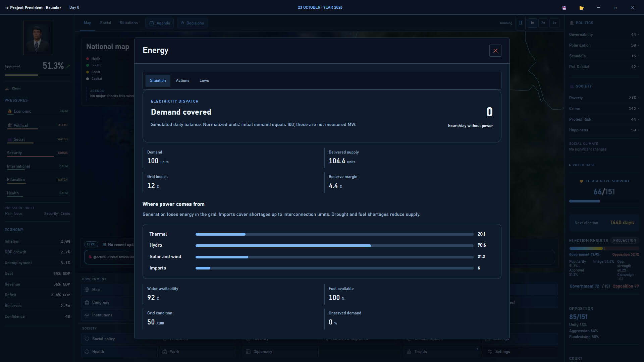Select the Social pressure row
Screen dimensions: 644x362
pos(37,139)
